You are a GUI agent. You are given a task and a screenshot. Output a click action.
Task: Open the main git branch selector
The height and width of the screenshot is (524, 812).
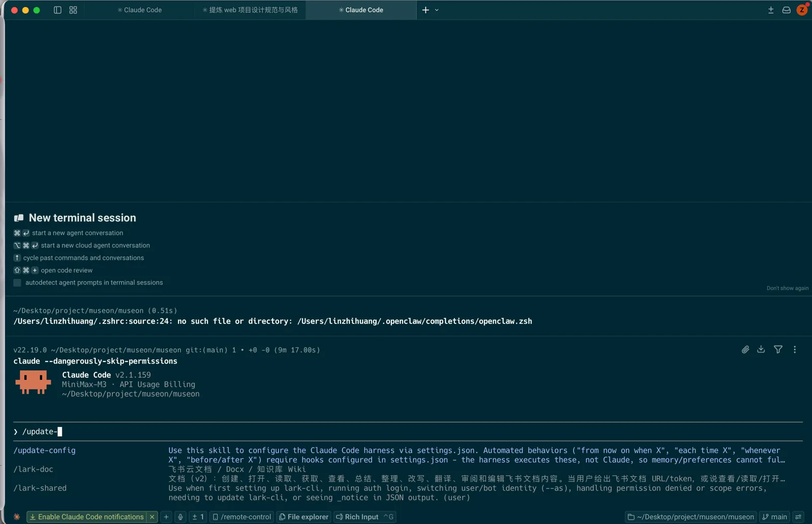pyautogui.click(x=774, y=517)
